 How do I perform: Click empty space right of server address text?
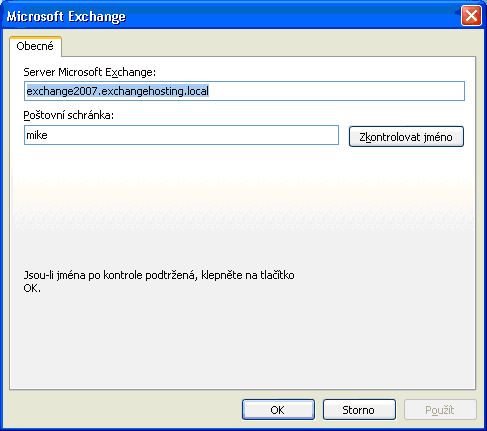(336, 91)
